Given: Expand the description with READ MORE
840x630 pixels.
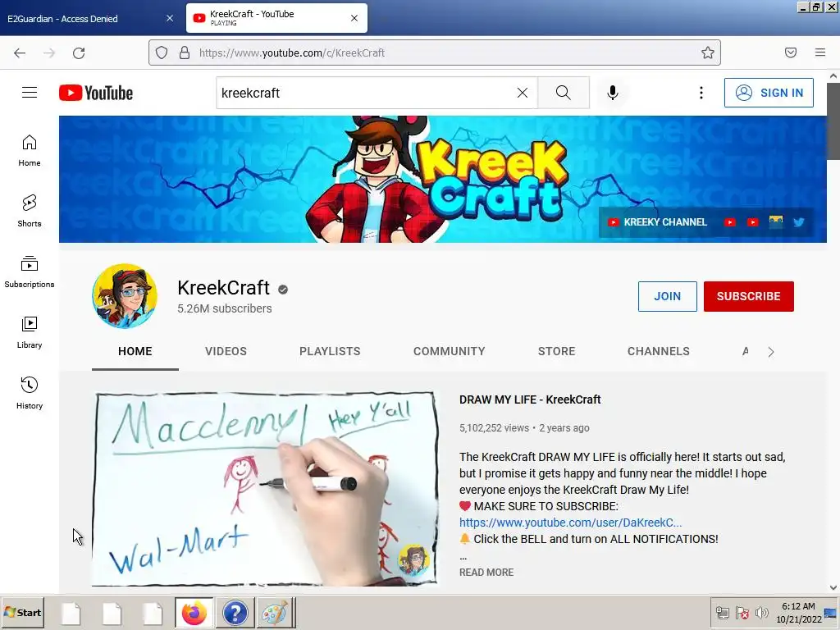Looking at the screenshot, I should pyautogui.click(x=486, y=572).
